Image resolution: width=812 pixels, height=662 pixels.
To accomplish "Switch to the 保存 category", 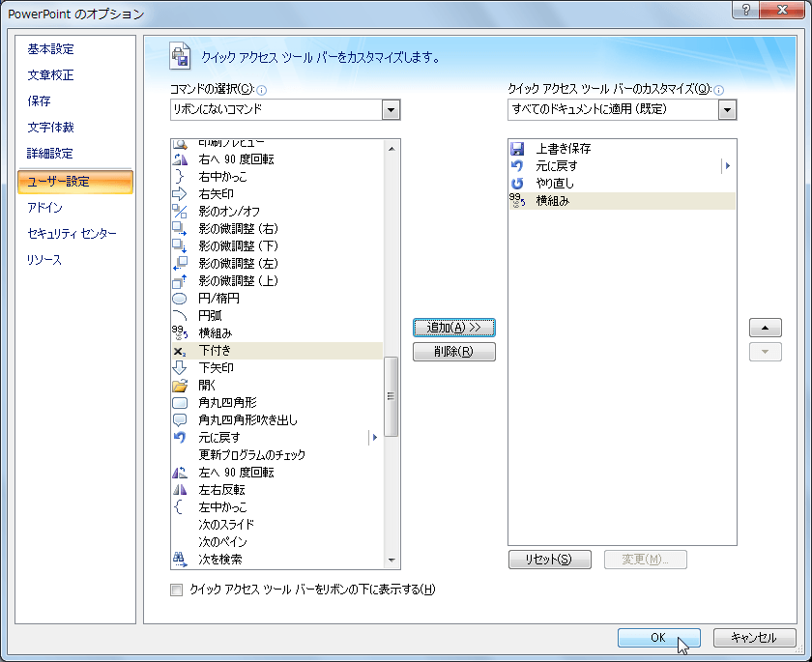I will point(40,101).
